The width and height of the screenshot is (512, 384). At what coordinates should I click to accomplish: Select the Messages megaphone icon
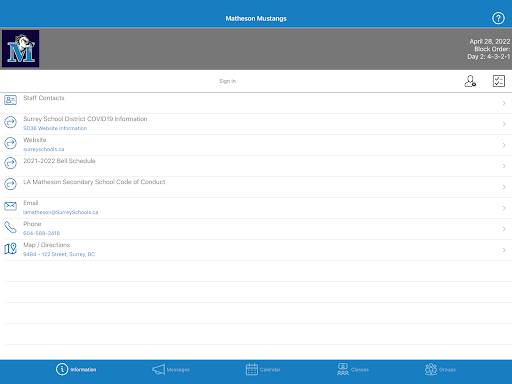[x=158, y=369]
